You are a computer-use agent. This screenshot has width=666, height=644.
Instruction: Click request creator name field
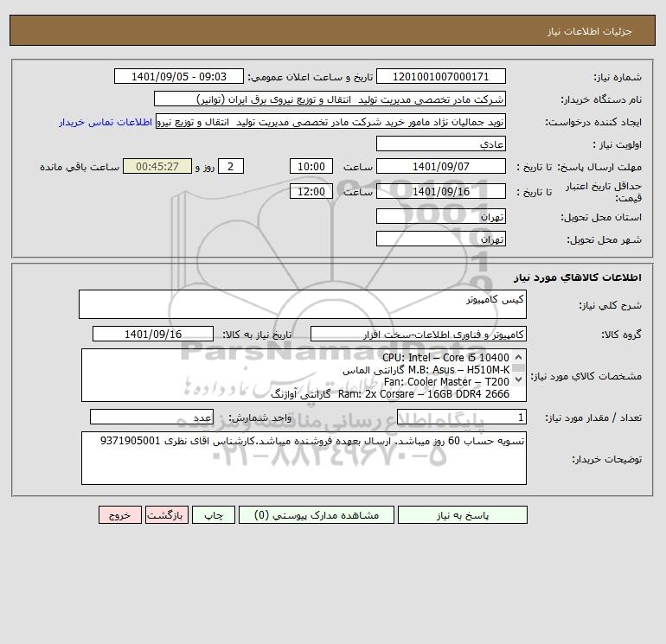pos(330,122)
